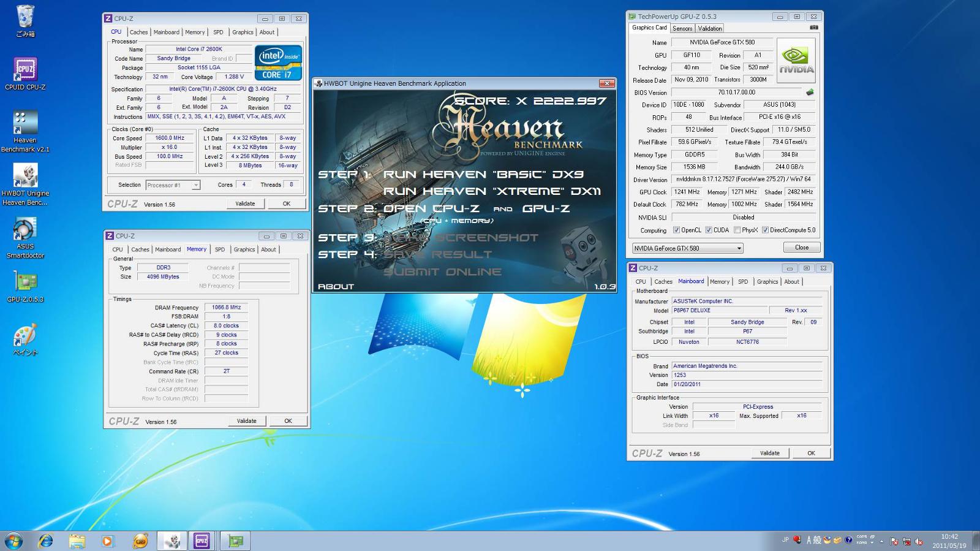Click the DRAM Frequency value '1066.8 MHz'
Viewport: 980px width, 551px height.
(227, 308)
